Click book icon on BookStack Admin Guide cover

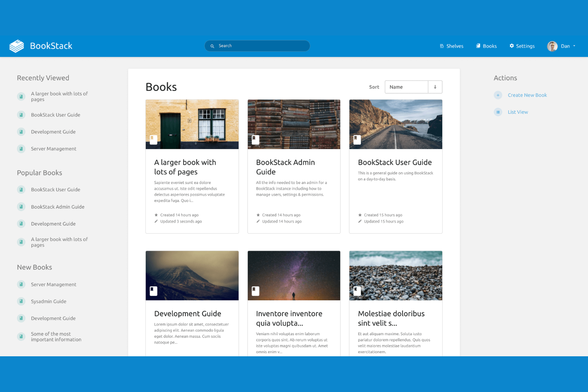tap(255, 139)
